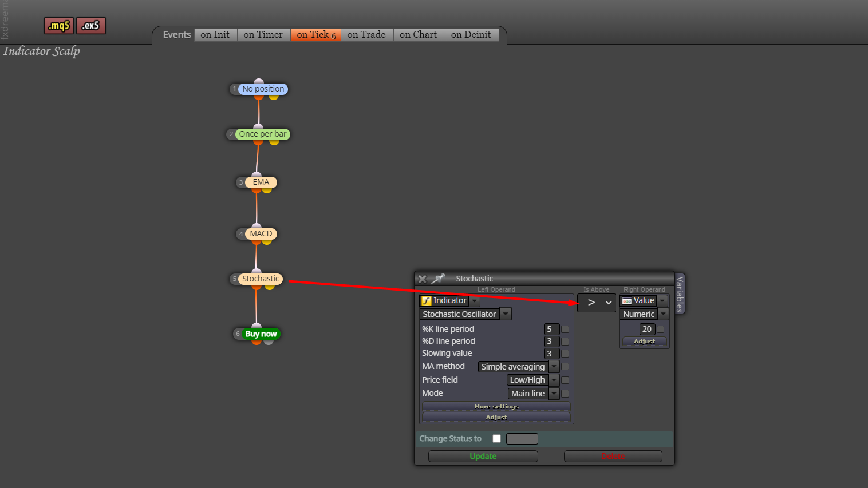Click the green Update button
The height and width of the screenshot is (488, 868).
pyautogui.click(x=483, y=456)
